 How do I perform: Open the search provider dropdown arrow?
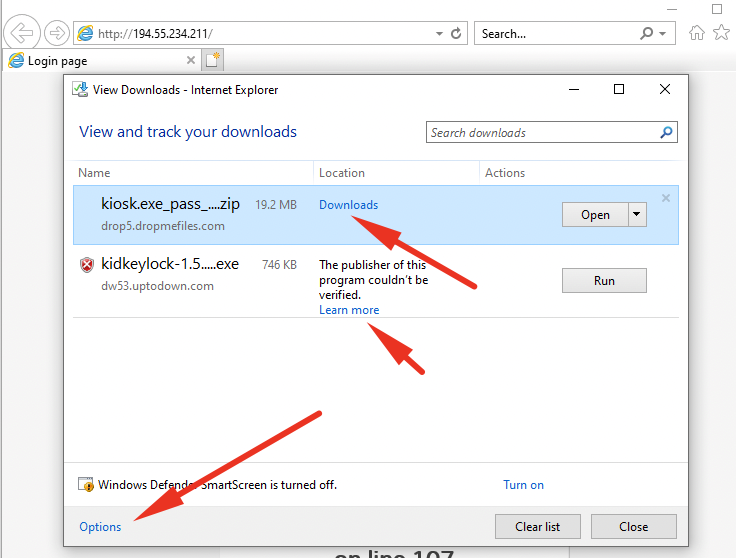coord(663,34)
